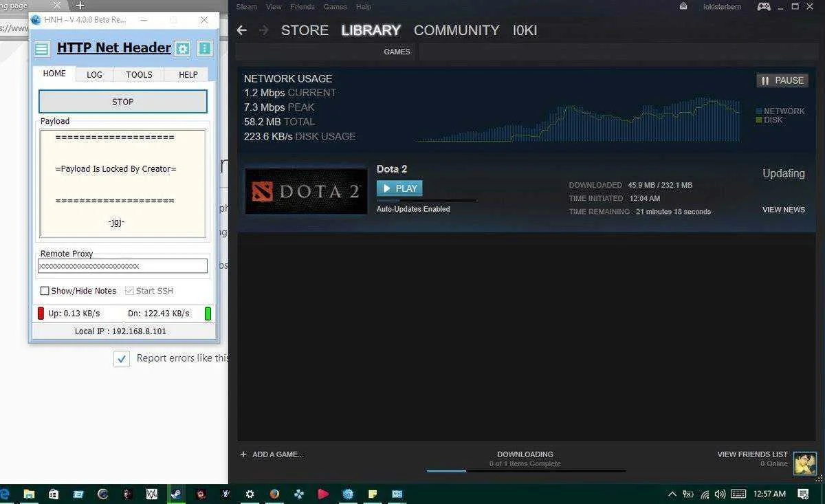This screenshot has height=504, width=825.
Task: Click the plus icon beside Add a Game
Action: click(243, 454)
